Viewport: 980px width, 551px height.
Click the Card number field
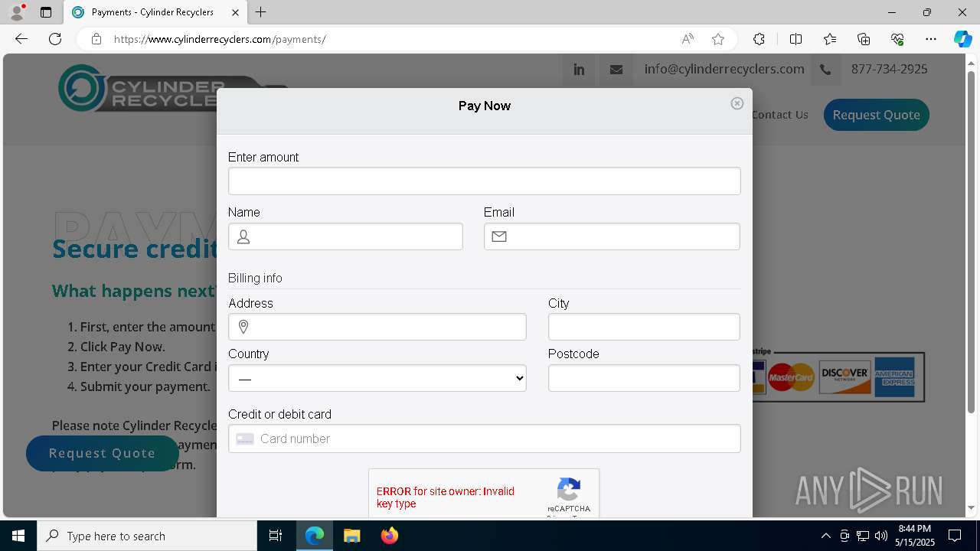484,439
